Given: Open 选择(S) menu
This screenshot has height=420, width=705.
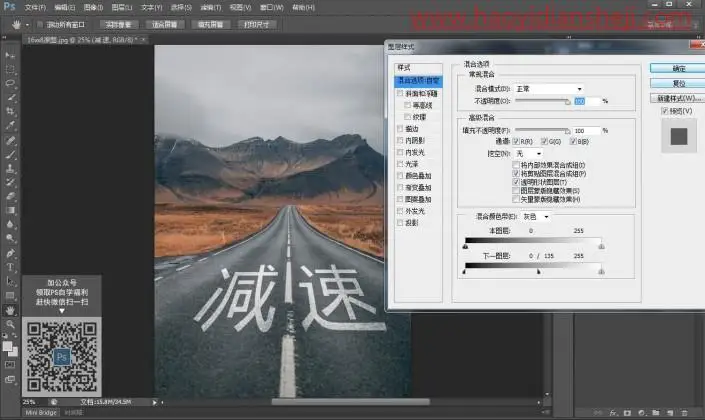Looking at the screenshot, I should pos(181,7).
